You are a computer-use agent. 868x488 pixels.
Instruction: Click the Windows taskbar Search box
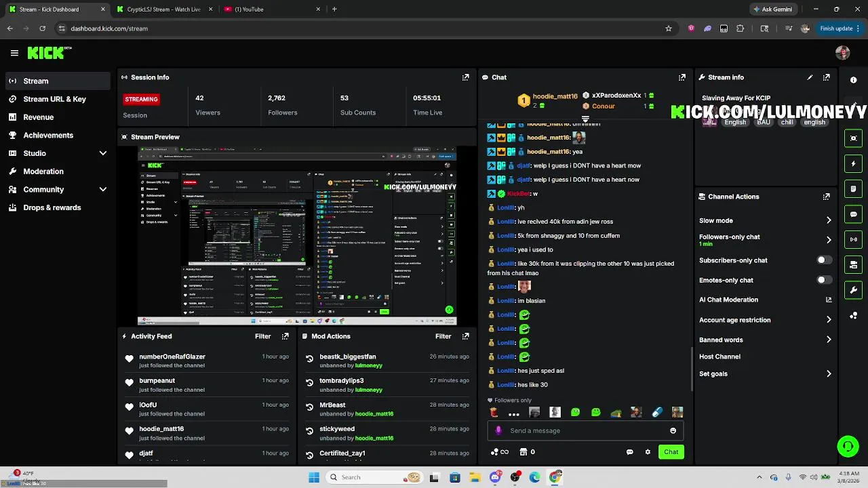coord(374,477)
